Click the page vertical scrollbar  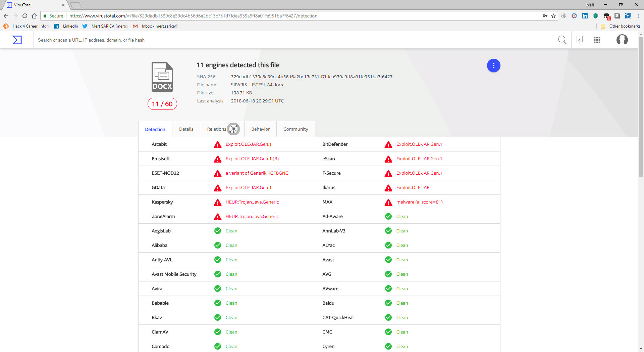641,107
